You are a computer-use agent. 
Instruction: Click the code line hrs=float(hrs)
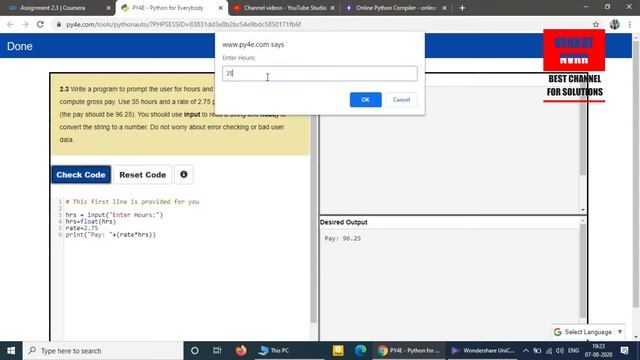91,221
